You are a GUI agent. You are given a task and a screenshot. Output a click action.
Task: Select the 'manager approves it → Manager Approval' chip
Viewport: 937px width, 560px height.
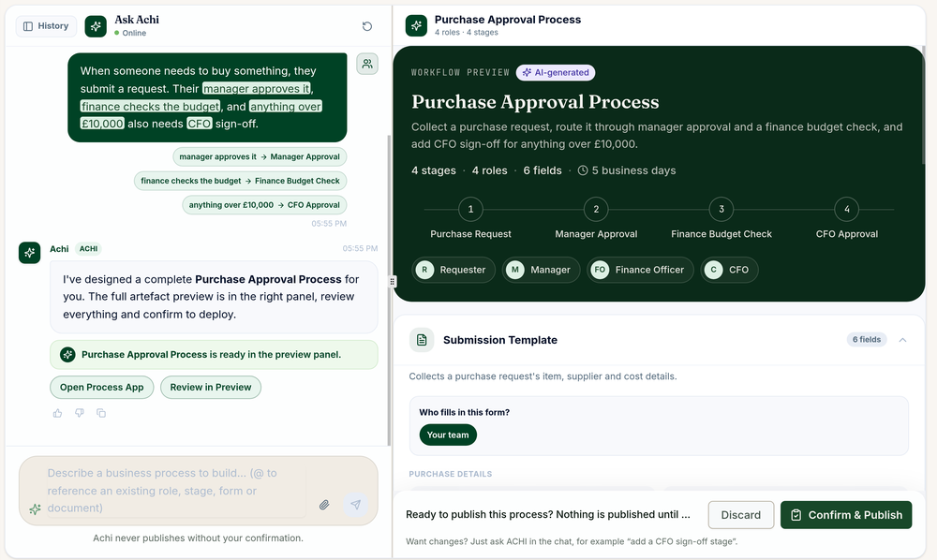pos(260,156)
